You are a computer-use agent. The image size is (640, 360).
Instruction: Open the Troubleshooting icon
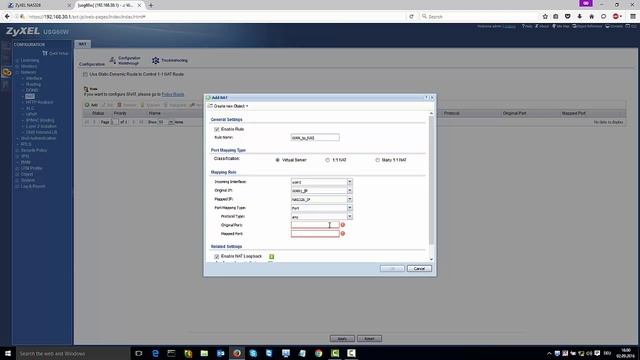[156, 60]
